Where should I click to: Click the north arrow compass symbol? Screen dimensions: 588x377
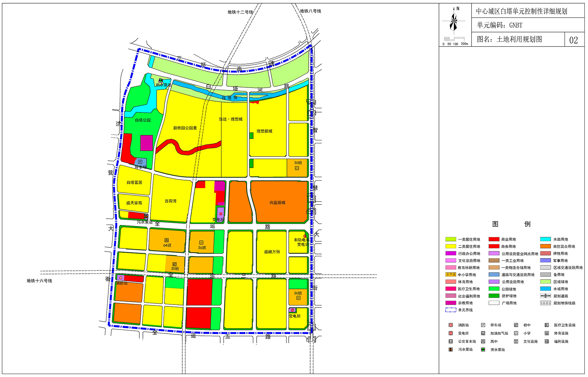click(454, 21)
